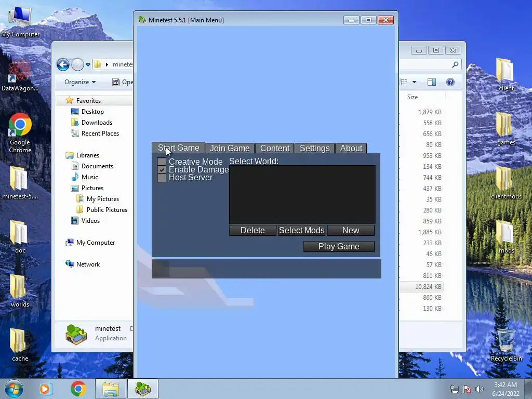Select the mods folder on desktop

coord(506,237)
